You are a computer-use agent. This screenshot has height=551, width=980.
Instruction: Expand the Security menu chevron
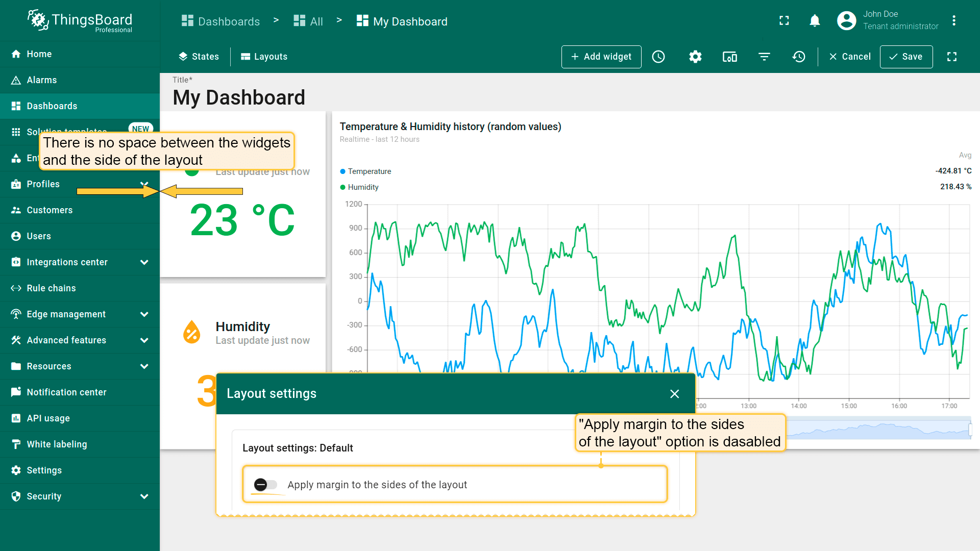click(x=144, y=496)
